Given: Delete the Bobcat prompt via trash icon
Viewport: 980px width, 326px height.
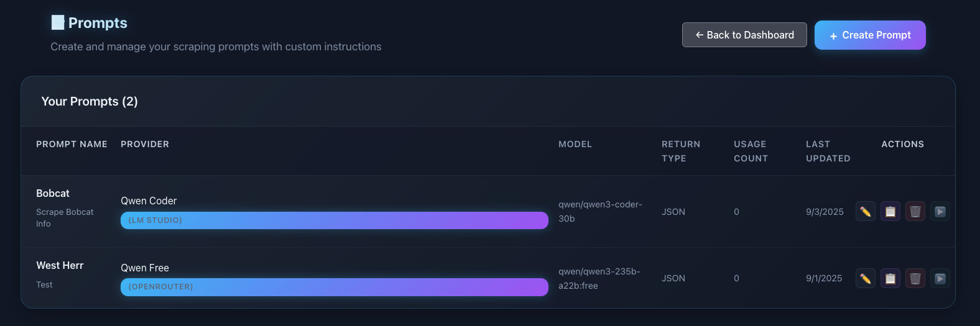Looking at the screenshot, I should pos(915,211).
